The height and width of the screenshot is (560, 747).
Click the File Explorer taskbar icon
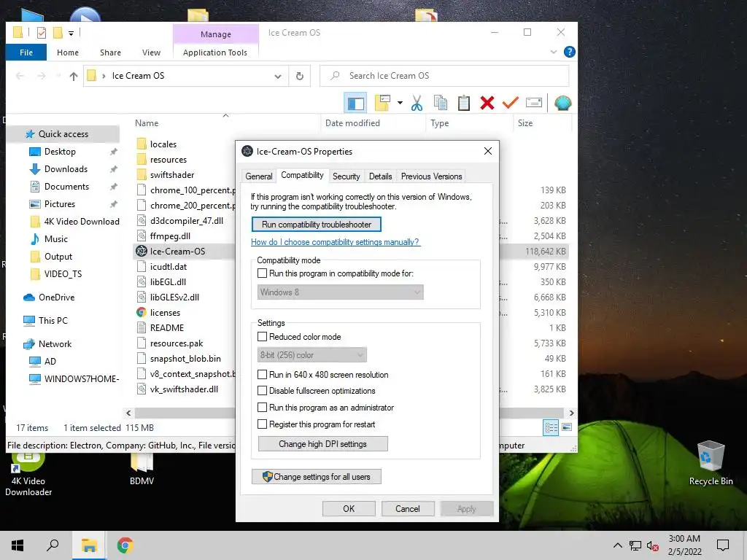click(x=89, y=545)
